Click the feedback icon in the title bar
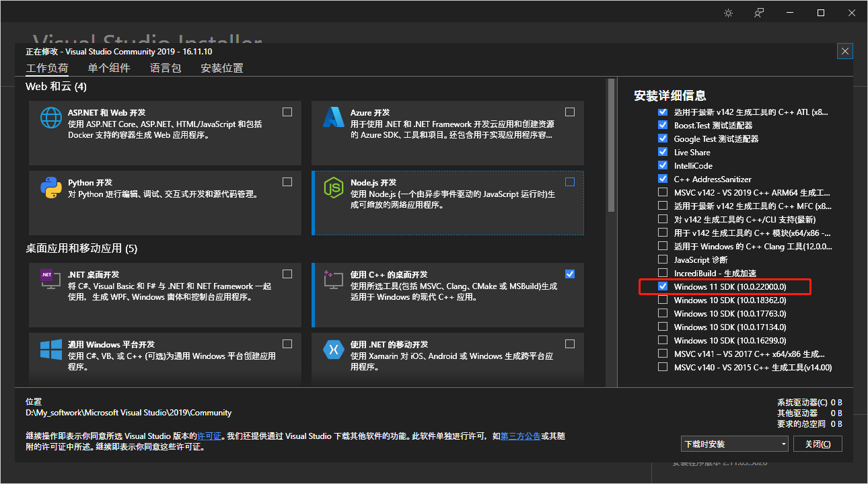 [758, 12]
